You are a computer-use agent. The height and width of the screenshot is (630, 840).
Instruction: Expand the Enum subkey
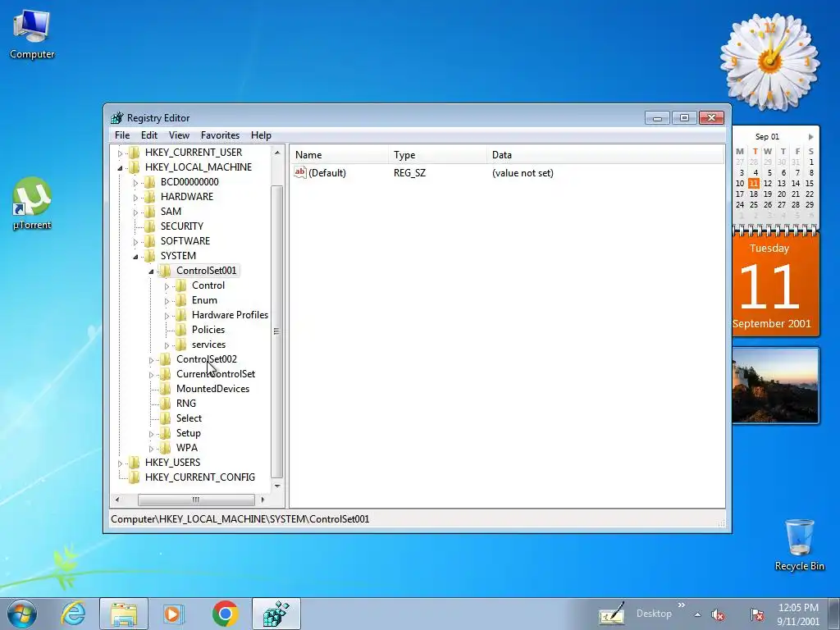(x=167, y=301)
